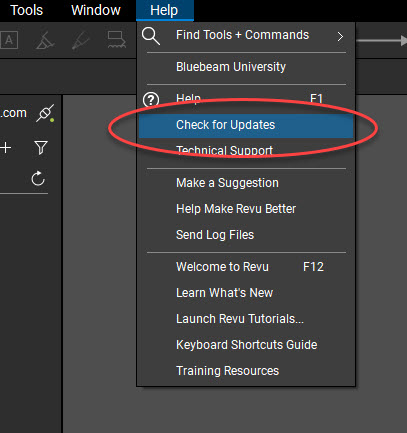Click the question mark Help icon
The image size is (407, 433).
151,99
